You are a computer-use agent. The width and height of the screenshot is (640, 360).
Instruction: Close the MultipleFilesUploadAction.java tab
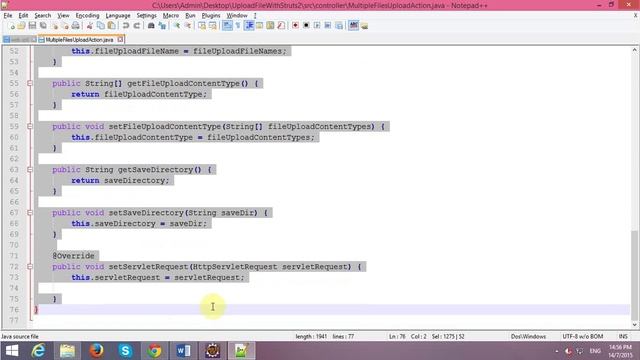point(120,40)
